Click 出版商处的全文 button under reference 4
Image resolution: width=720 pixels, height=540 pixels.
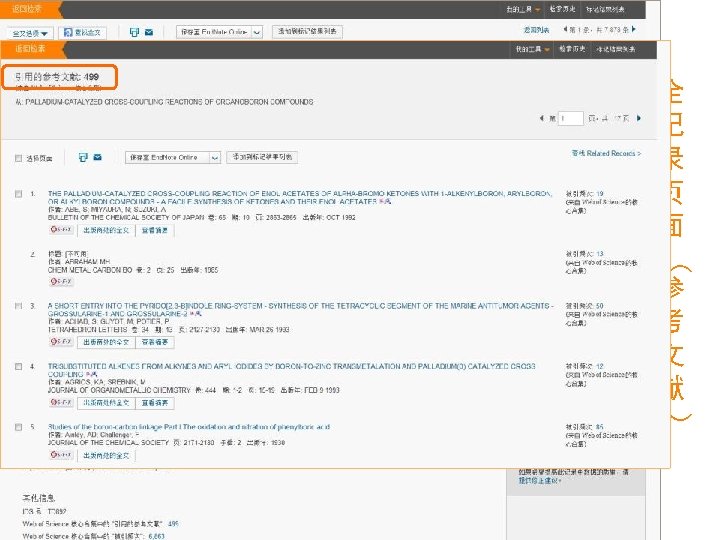106,403
